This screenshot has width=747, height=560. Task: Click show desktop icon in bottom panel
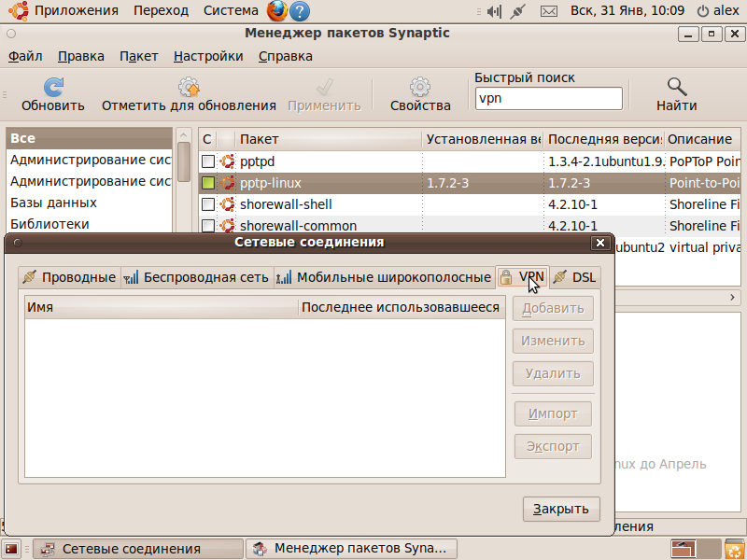pos(13,549)
